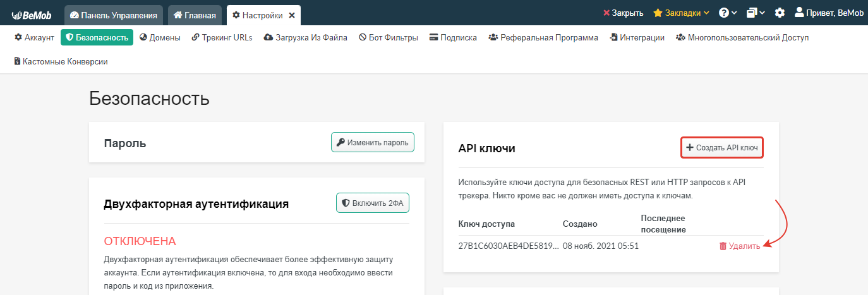The width and height of the screenshot is (868, 295).
Task: Open the Привет, BeMob user menu
Action: [x=829, y=13]
